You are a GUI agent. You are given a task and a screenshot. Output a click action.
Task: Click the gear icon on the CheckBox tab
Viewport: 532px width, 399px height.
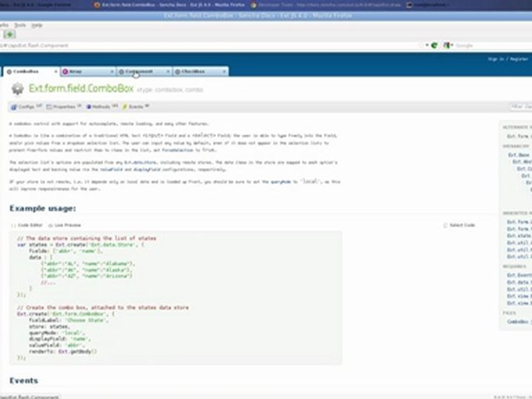pos(177,71)
